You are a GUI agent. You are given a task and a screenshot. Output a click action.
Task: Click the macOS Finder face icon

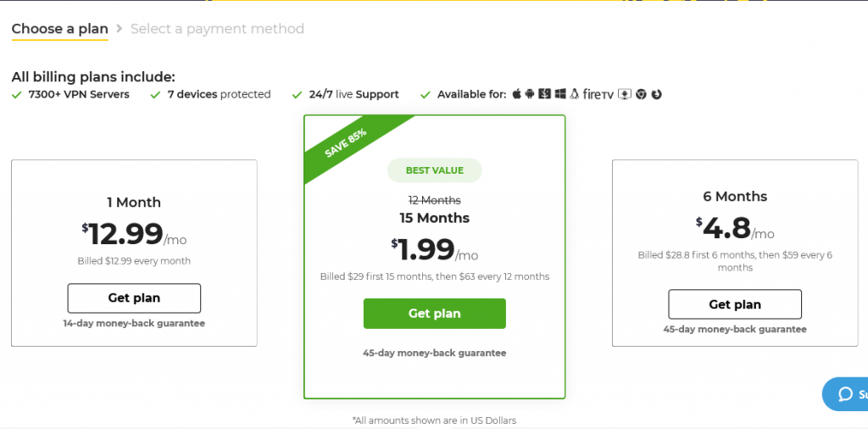point(545,93)
